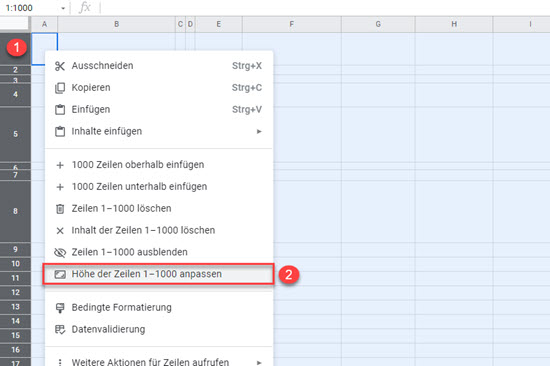Click the select-all corner box

pyautogui.click(x=14, y=24)
